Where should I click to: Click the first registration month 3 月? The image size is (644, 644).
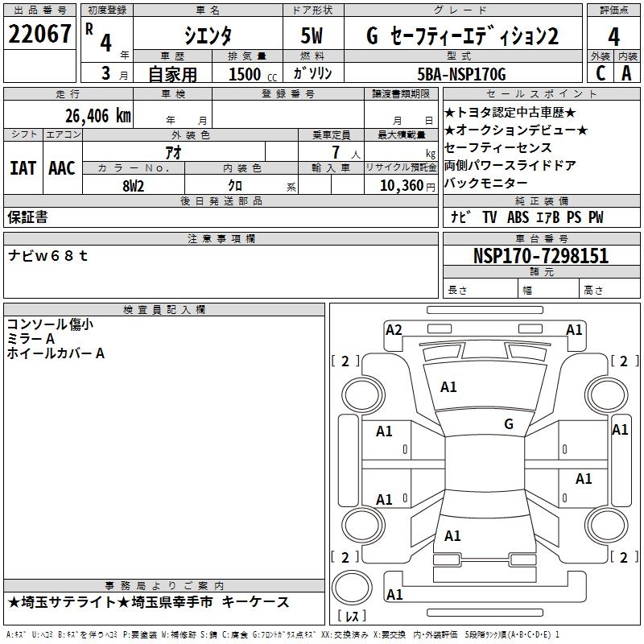pyautogui.click(x=114, y=73)
